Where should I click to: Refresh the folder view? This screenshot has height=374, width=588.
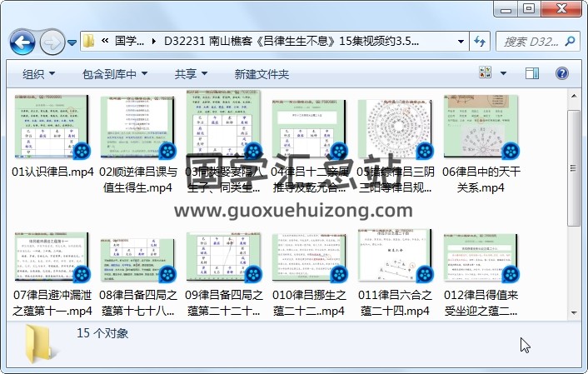[x=481, y=41]
